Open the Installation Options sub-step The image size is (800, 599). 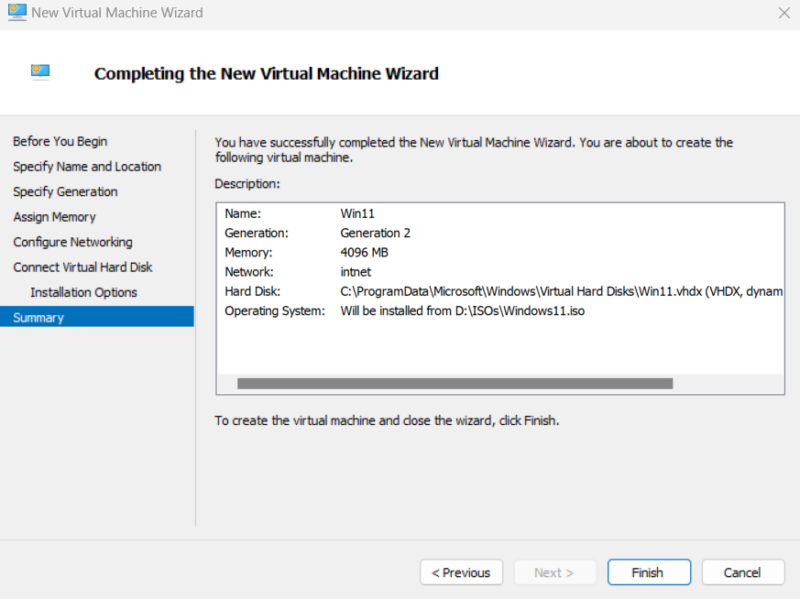click(84, 292)
